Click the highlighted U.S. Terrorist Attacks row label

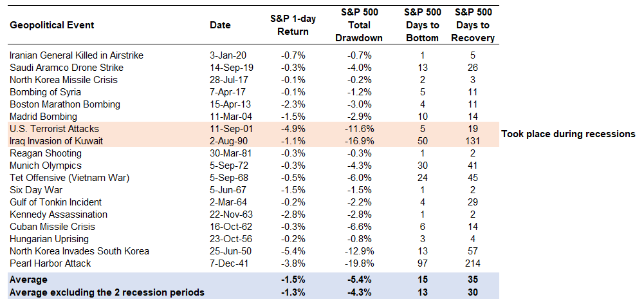click(55, 129)
